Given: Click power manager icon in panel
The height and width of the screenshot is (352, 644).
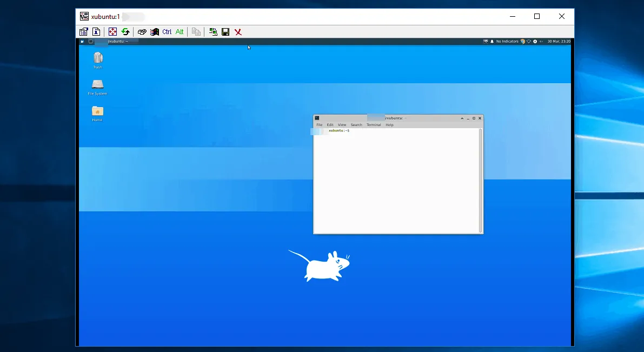Looking at the screenshot, I should [x=535, y=41].
